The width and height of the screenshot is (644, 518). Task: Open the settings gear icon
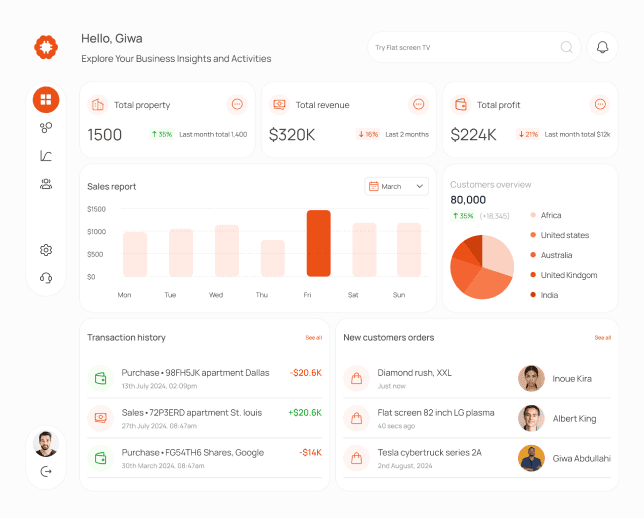46,250
